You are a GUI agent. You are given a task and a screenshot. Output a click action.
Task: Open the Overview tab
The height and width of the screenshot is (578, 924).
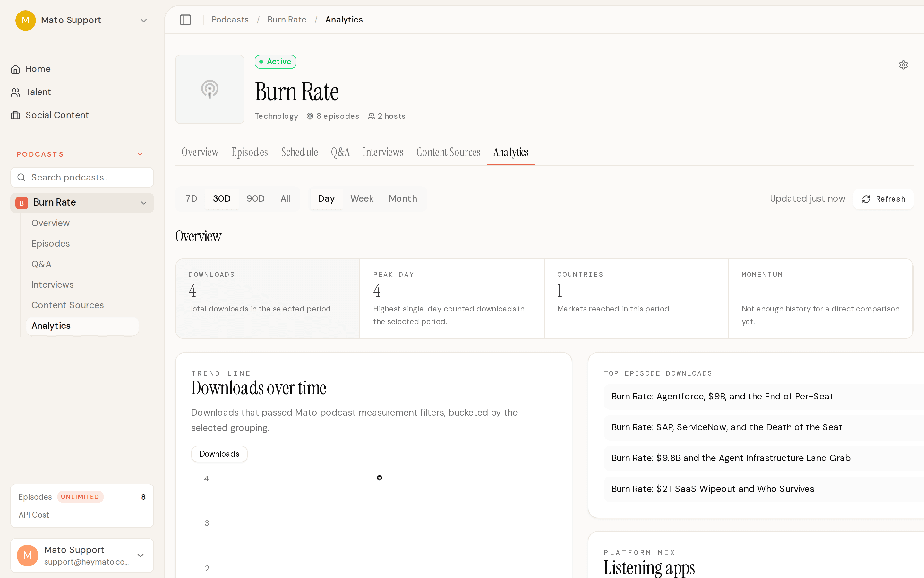[x=200, y=152]
